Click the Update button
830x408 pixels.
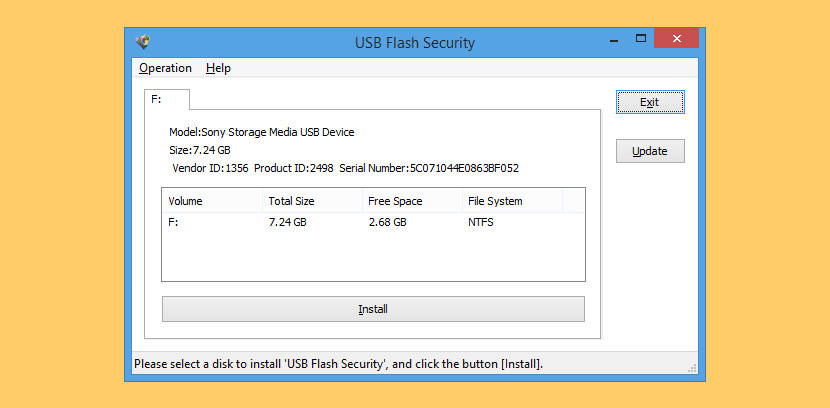coord(650,151)
